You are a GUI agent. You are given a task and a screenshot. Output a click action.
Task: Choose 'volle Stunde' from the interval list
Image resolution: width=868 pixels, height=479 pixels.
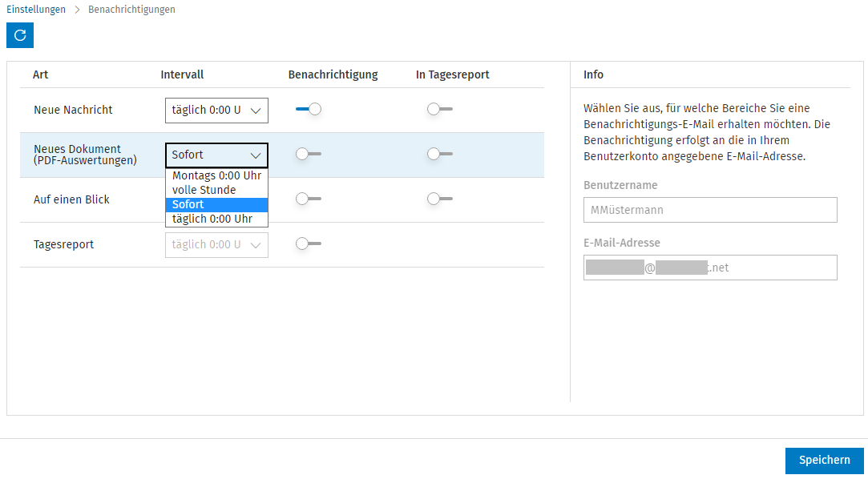[x=216, y=191]
